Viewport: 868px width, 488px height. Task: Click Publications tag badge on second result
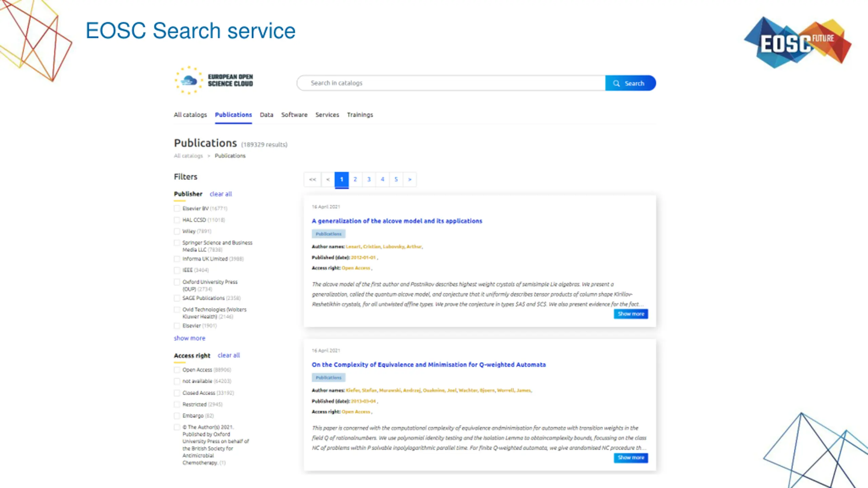pos(329,378)
